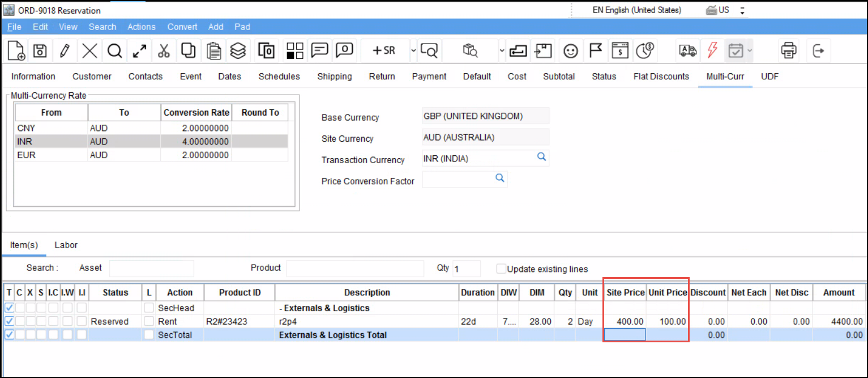Viewport: 868px width, 378px height.
Task: Click the smiley face icon
Action: click(571, 51)
